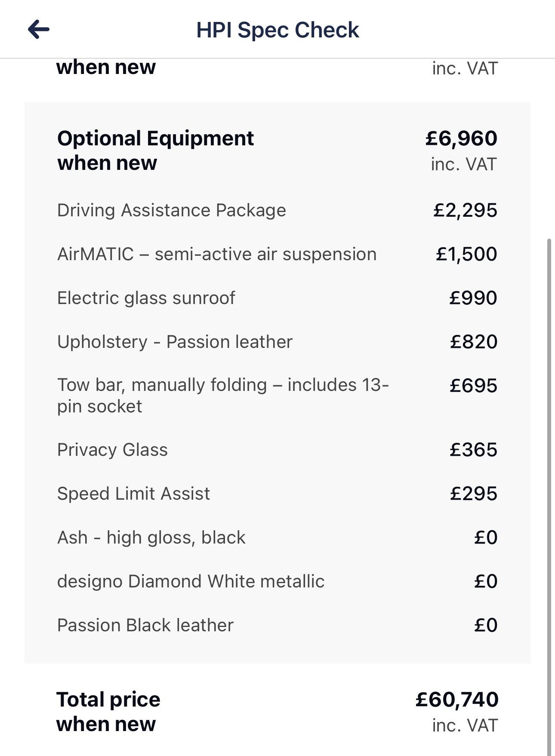Tap the £1,500 AirMATIC price
The image size is (555, 756).
[x=466, y=254]
